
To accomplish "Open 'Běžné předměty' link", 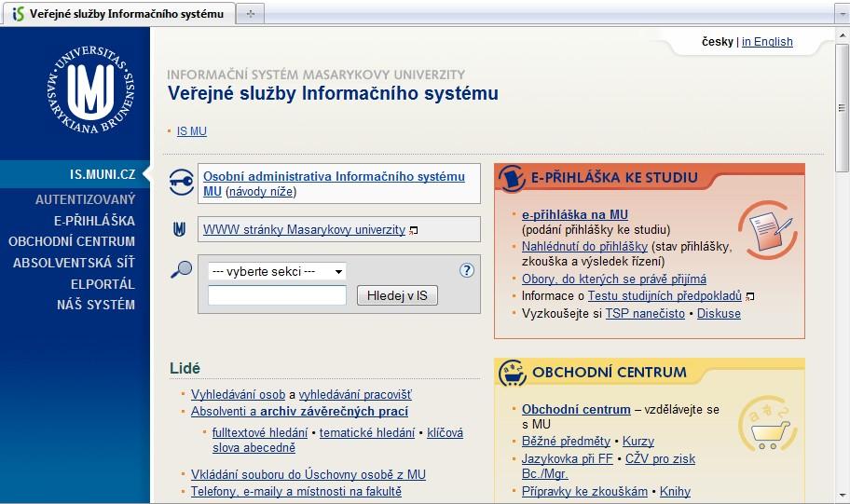I will click(566, 442).
